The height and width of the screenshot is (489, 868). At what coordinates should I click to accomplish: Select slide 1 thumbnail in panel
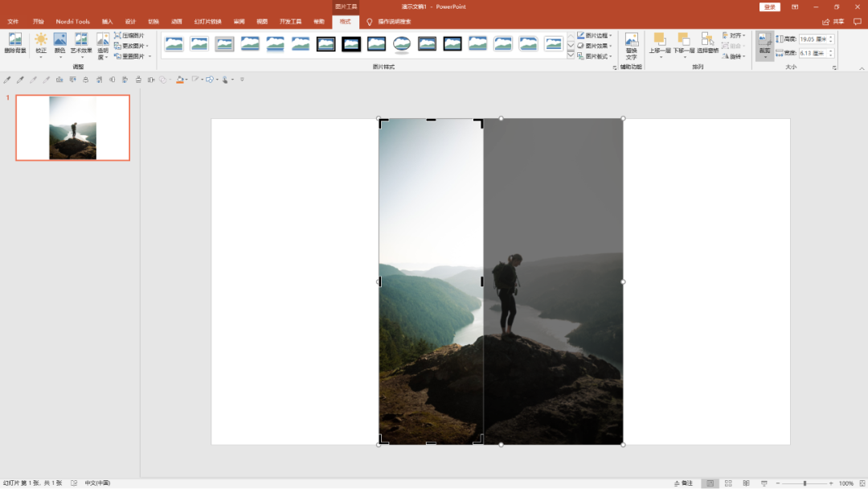(72, 127)
